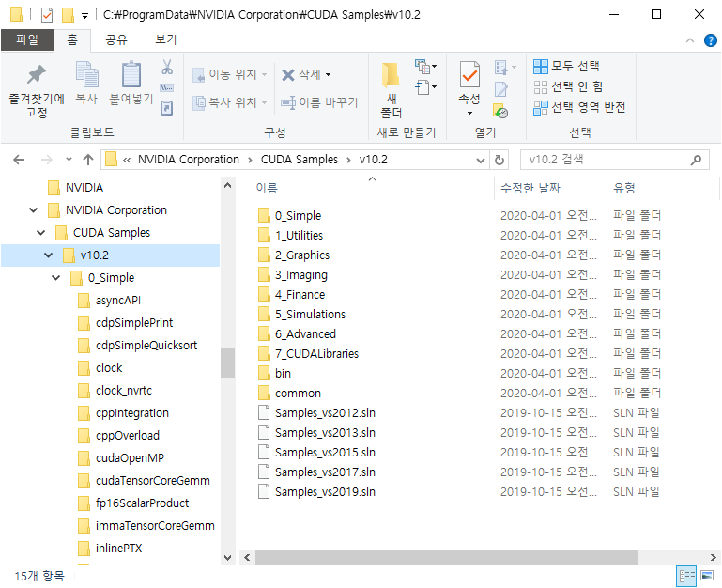
Task: Switch to the 홈 (Home) tab
Action: click(x=72, y=40)
